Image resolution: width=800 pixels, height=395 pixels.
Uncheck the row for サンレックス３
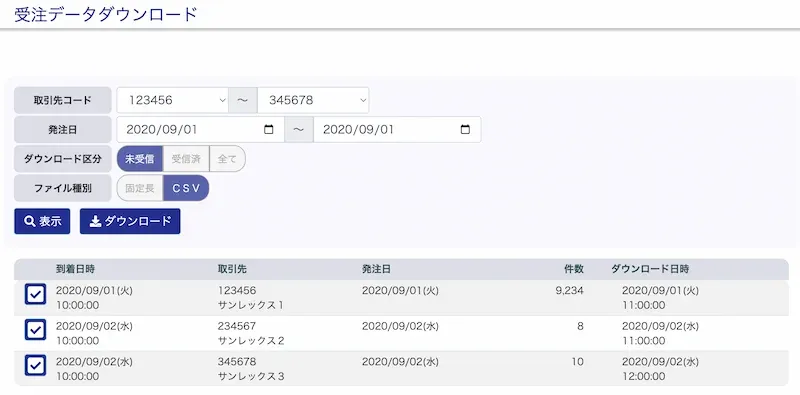35,365
